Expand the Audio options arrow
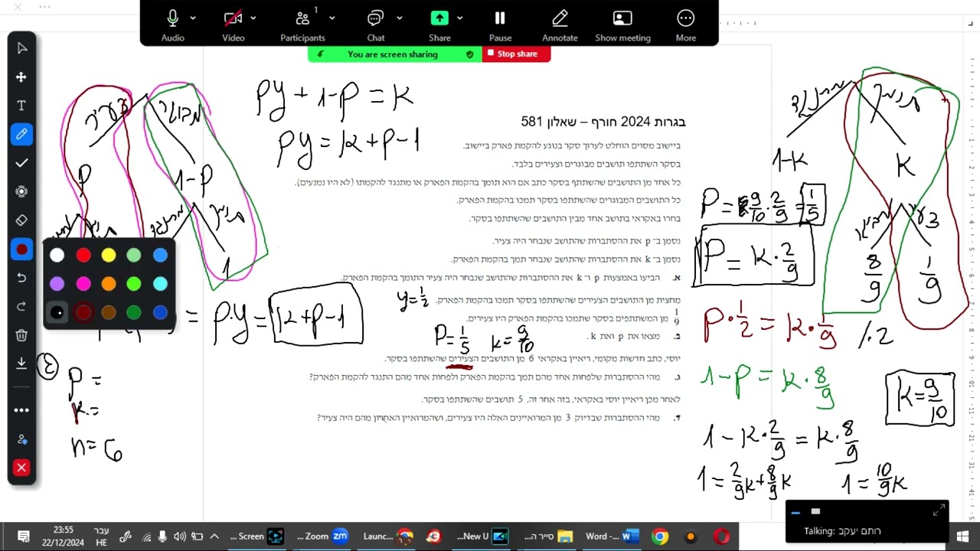The height and width of the screenshot is (551, 980). 193,18
